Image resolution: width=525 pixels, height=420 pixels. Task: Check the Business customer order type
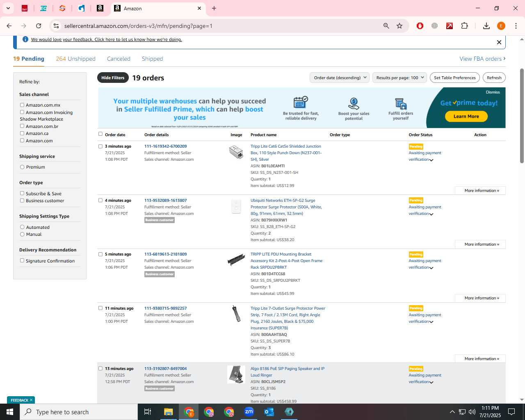coord(22,201)
